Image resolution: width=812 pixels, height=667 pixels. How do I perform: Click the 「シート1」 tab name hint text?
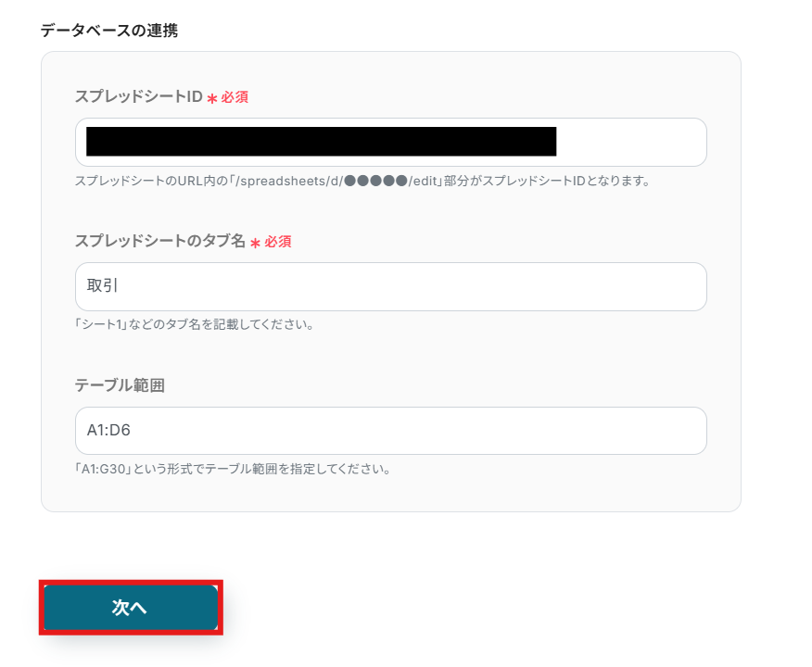(194, 325)
